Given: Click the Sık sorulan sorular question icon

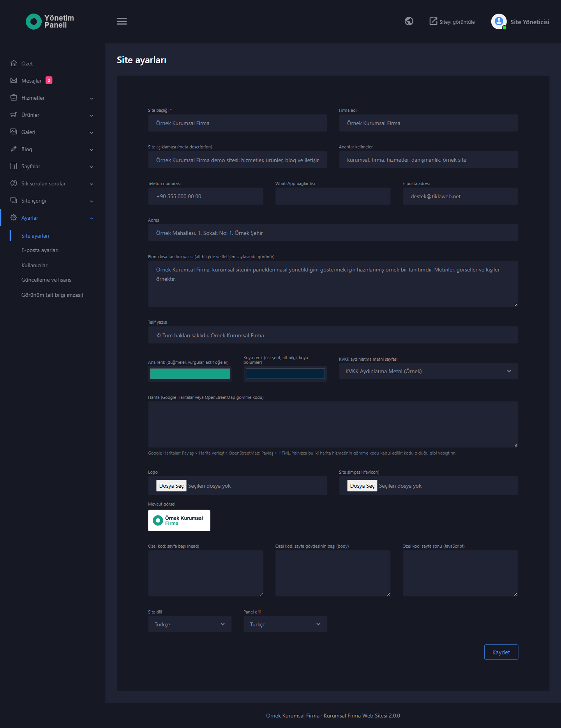Looking at the screenshot, I should point(14,183).
